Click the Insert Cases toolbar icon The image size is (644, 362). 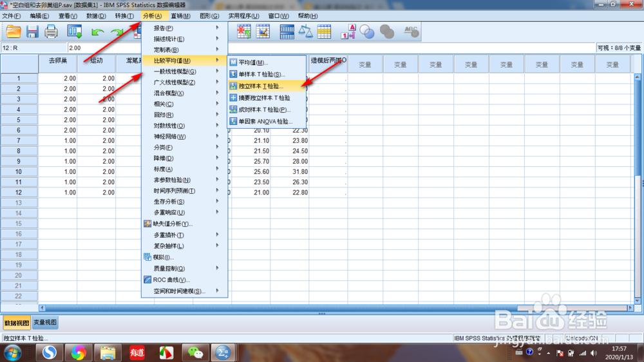click(243, 32)
